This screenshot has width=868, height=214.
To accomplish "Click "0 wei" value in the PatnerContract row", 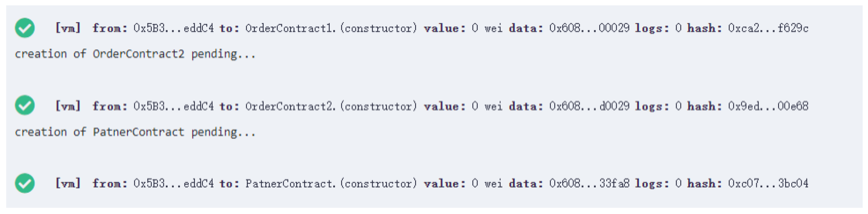I will coord(487,184).
